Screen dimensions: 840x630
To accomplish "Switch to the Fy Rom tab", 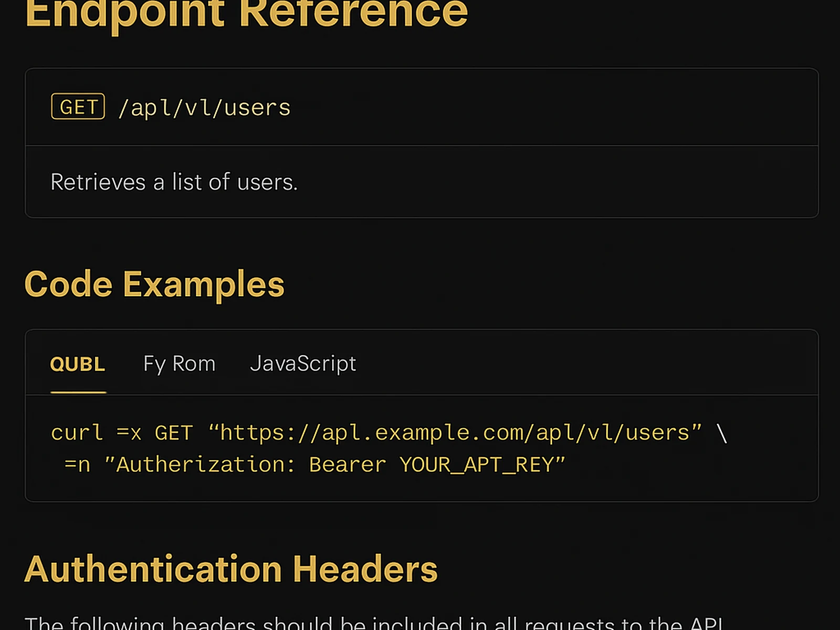I will coord(179,363).
